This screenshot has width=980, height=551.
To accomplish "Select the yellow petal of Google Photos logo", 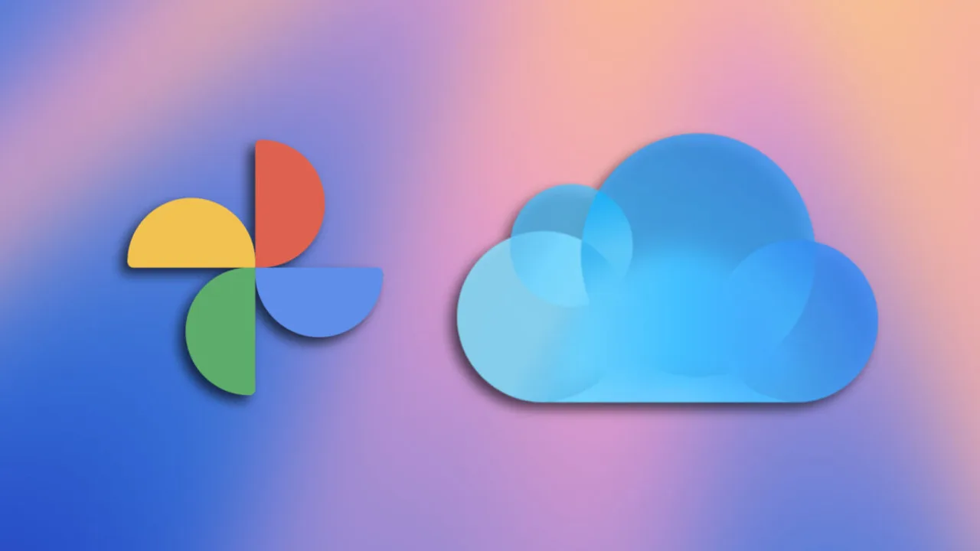I will coord(191,233).
